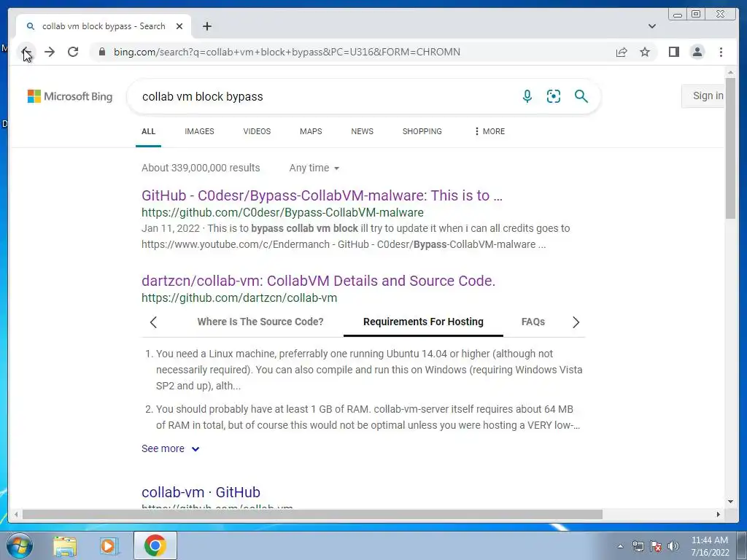Click the vertical scrollbar thumb
The image size is (747, 560).
click(730, 149)
